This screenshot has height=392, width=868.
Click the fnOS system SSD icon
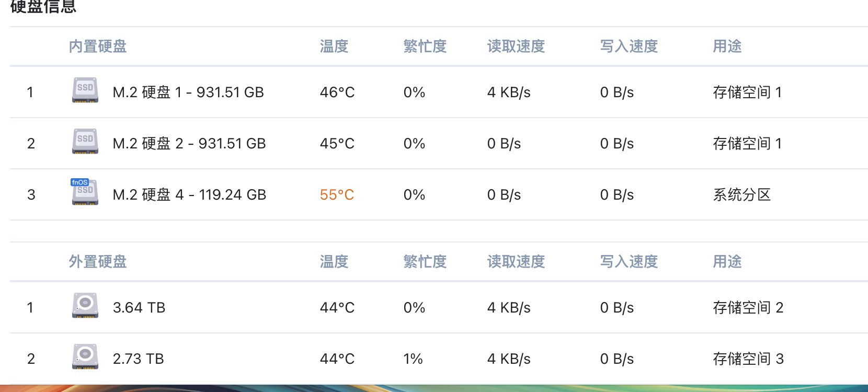coord(85,193)
